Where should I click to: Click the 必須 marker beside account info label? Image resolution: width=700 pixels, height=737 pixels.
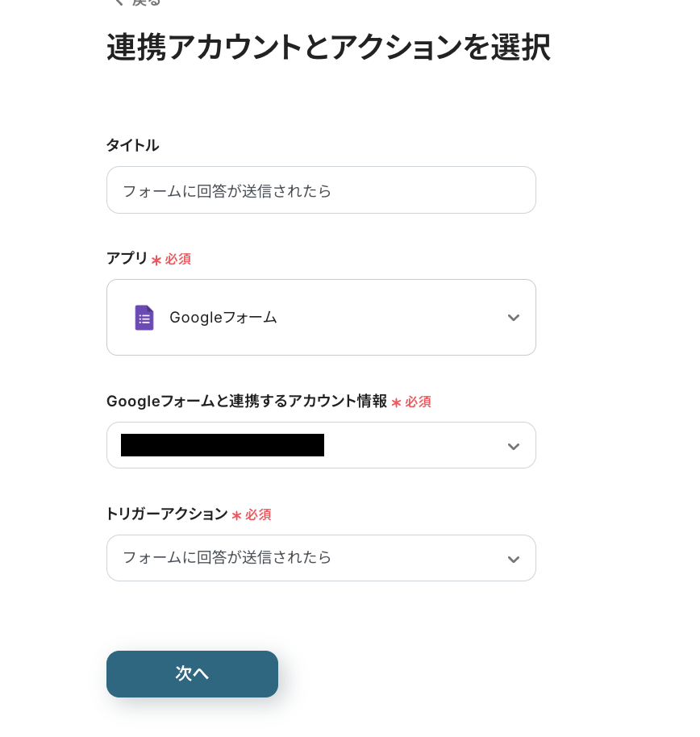[x=418, y=402]
